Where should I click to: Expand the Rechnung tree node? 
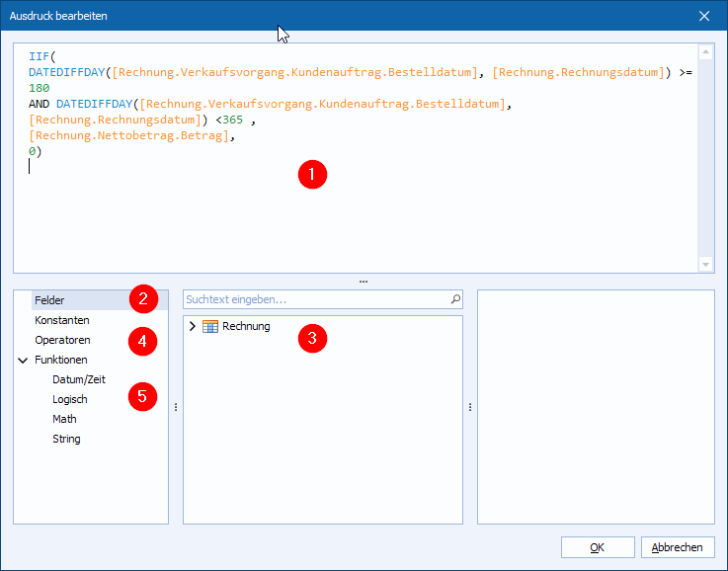click(x=193, y=327)
